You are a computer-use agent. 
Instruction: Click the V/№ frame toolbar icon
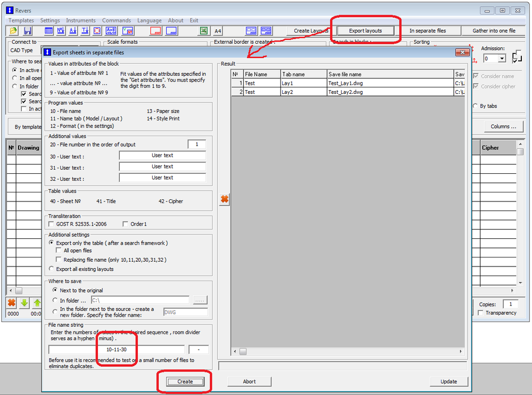tap(128, 31)
